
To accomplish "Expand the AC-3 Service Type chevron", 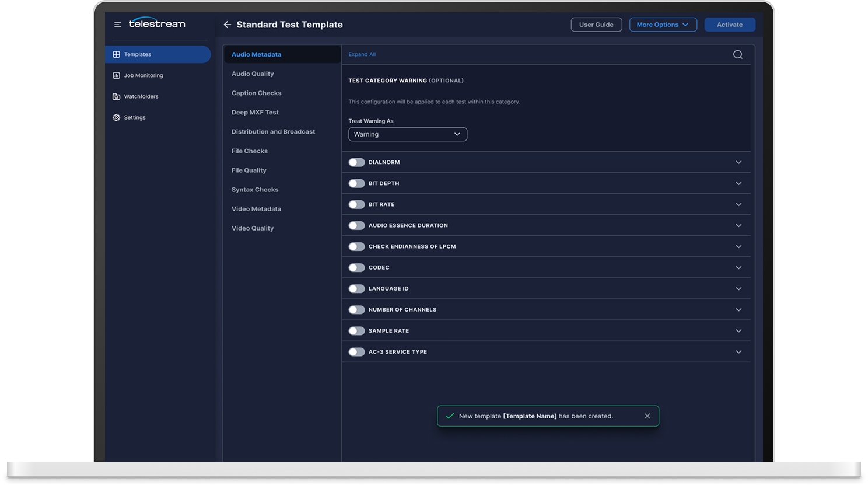I will (x=738, y=351).
